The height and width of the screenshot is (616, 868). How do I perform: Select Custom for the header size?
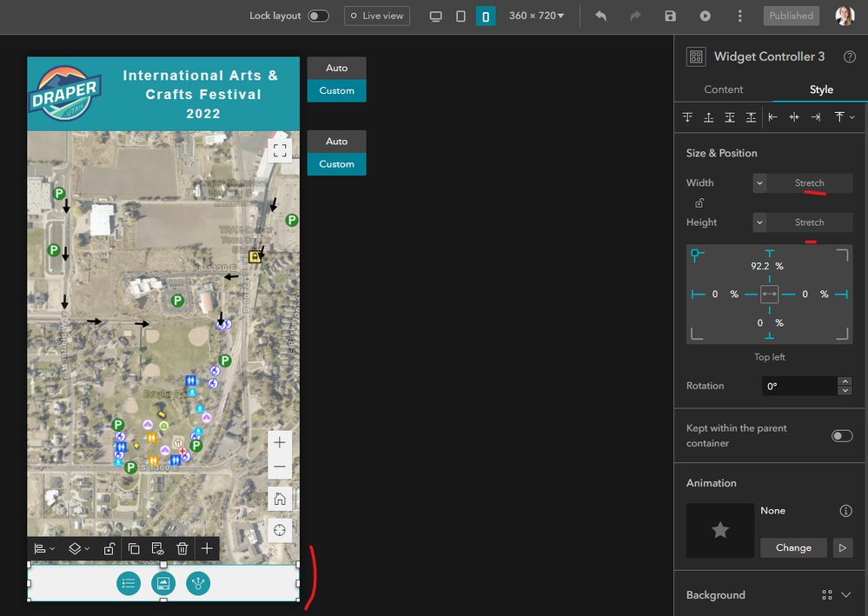click(x=336, y=90)
